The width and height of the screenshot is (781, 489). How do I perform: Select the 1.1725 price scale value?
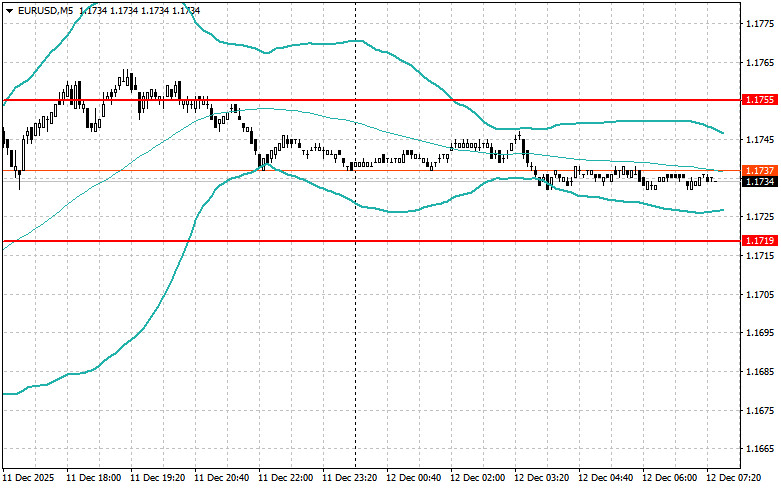click(760, 217)
